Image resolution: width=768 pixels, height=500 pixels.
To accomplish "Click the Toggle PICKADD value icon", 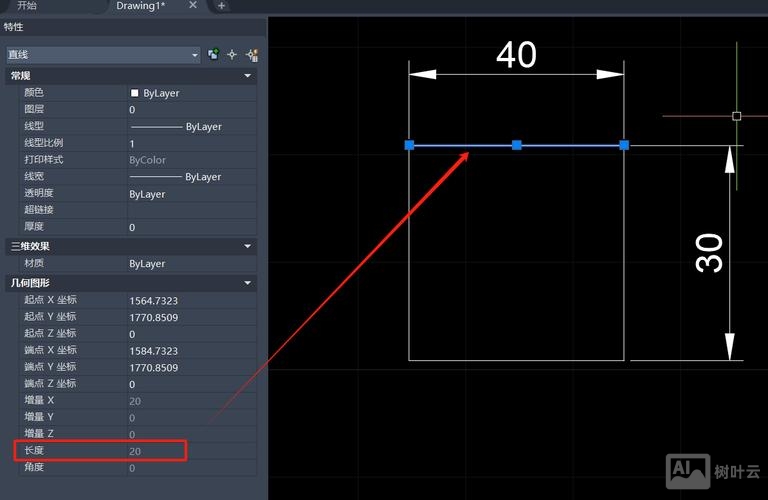I will (x=213, y=55).
